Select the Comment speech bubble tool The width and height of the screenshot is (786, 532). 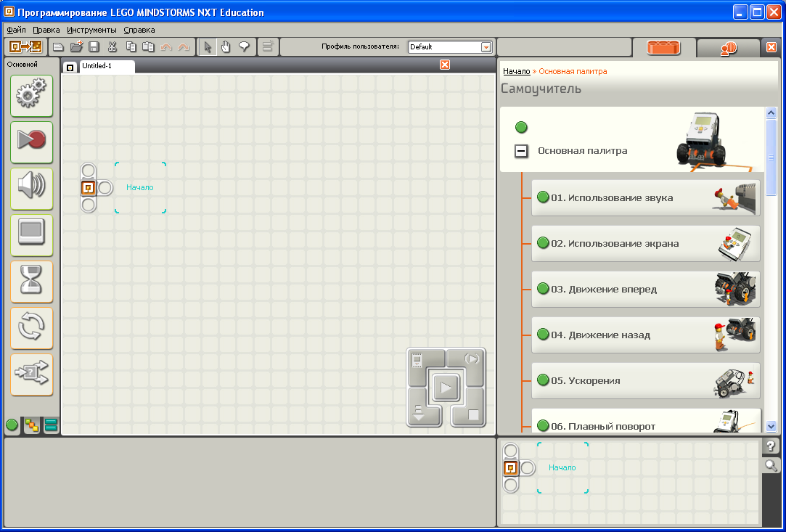(x=244, y=47)
